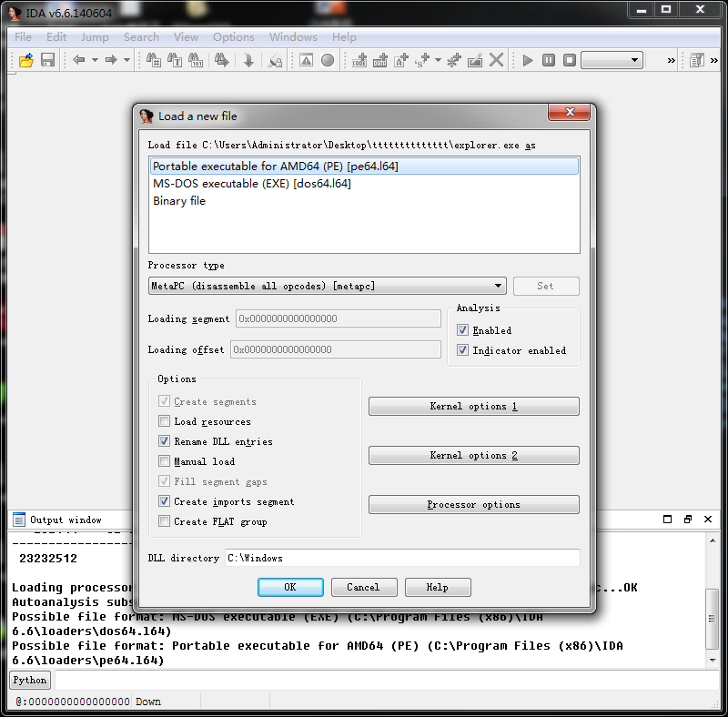Image resolution: width=728 pixels, height=717 pixels.
Task: Open the forward arrow history dropdown
Action: pyautogui.click(x=126, y=60)
